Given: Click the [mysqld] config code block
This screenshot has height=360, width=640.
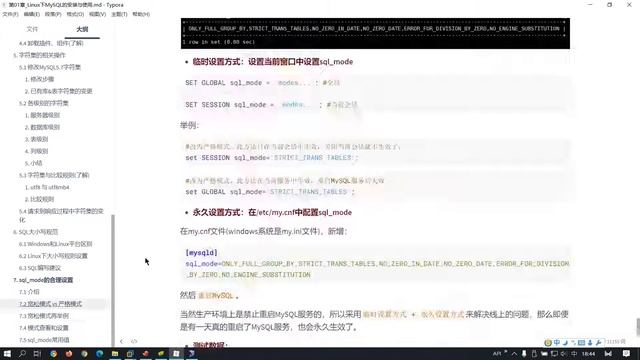Looking at the screenshot, I should [376, 264].
